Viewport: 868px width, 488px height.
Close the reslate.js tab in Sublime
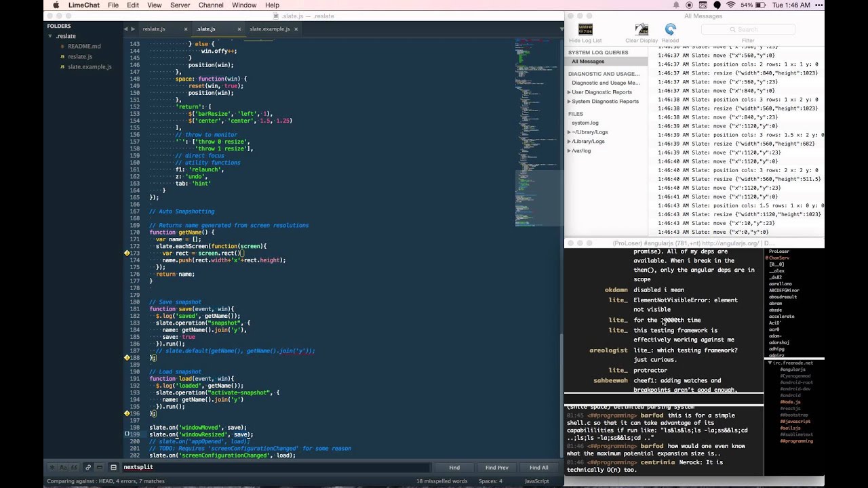pos(184,29)
